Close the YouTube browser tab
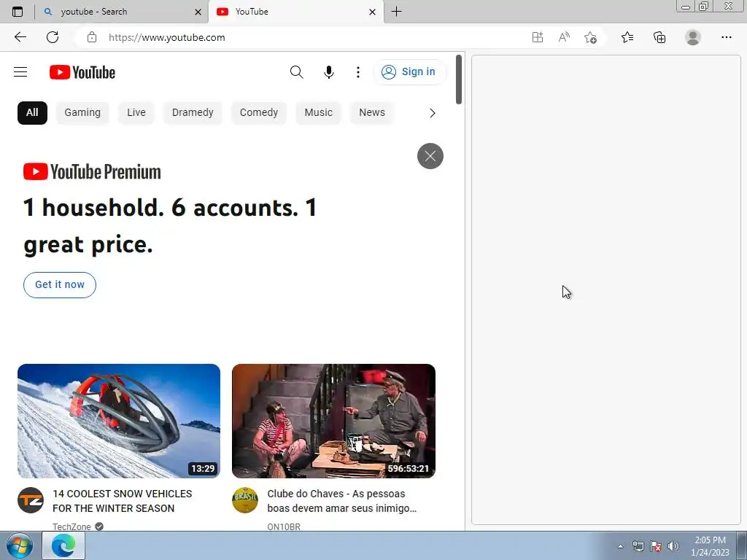 [x=372, y=12]
